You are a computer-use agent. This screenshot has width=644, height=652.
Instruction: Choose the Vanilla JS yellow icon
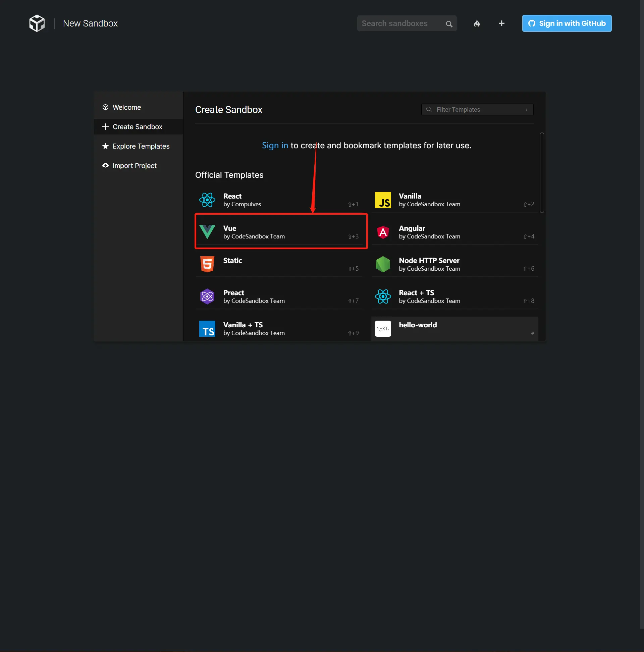(383, 200)
